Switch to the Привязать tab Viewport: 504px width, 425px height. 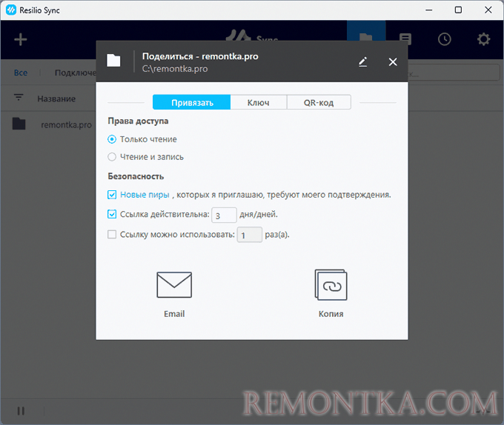192,102
